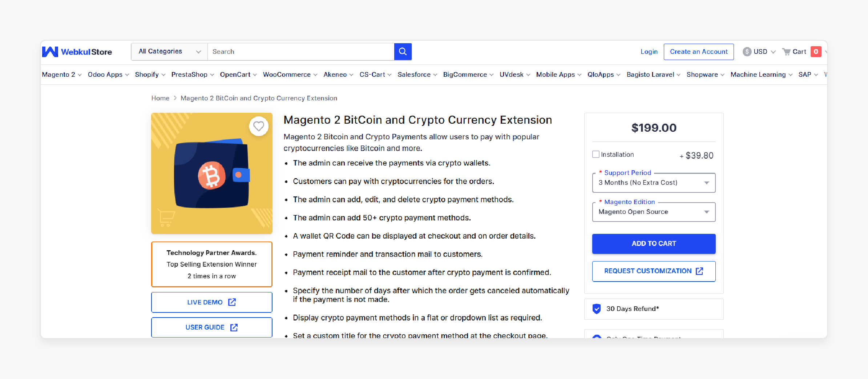
Task: Click the Technology Partner Awards box
Action: [x=211, y=264]
